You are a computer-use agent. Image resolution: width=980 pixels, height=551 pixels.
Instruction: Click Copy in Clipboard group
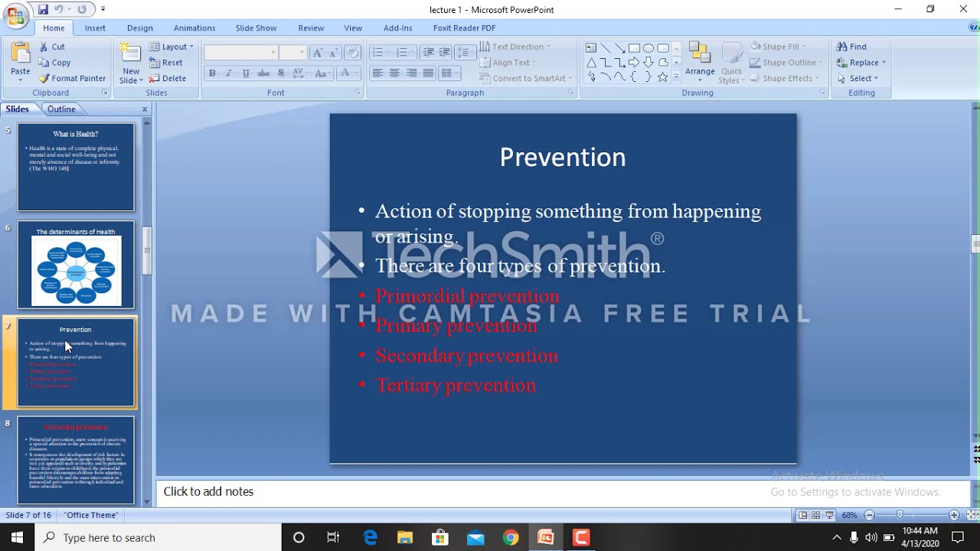[54, 63]
